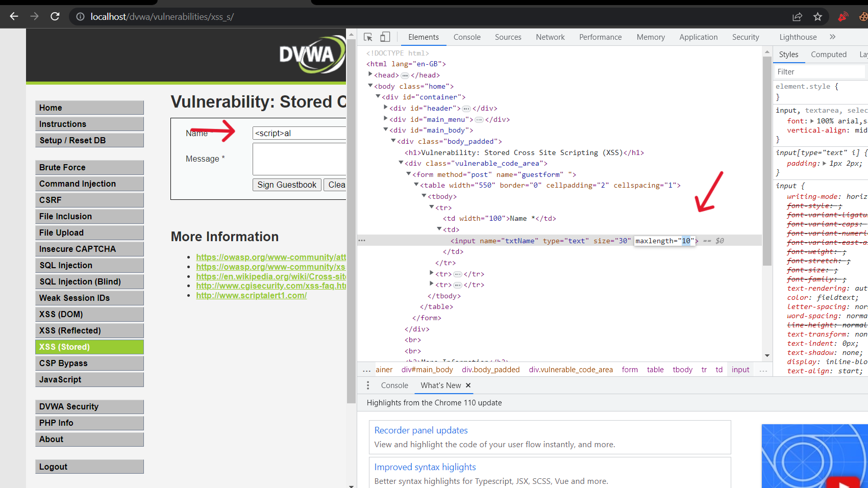Toggle the device emulation toolbar
Screen dimensions: 868x488
pos(385,37)
